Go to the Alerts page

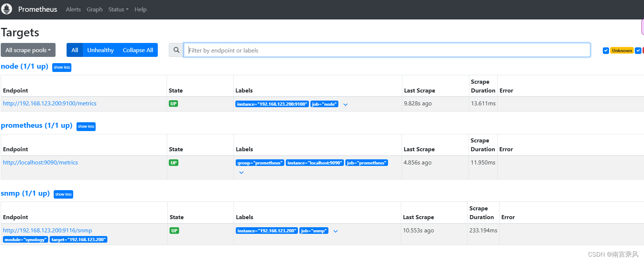[x=73, y=10]
